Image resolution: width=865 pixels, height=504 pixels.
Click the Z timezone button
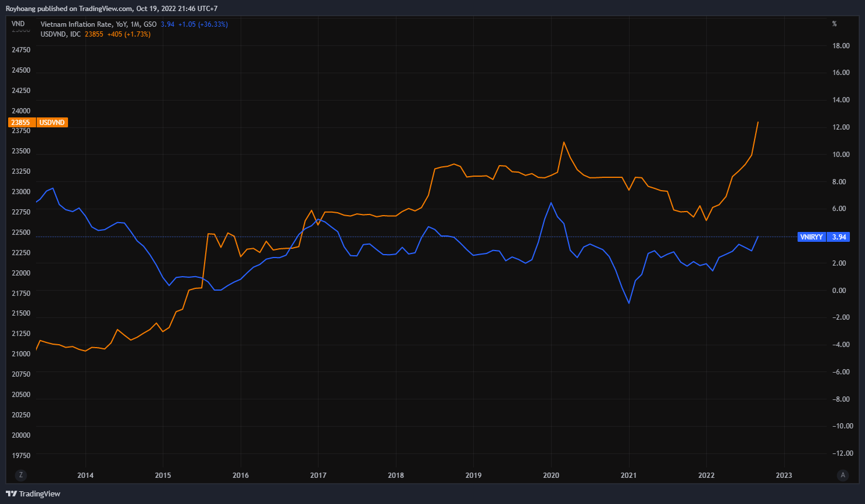21,475
